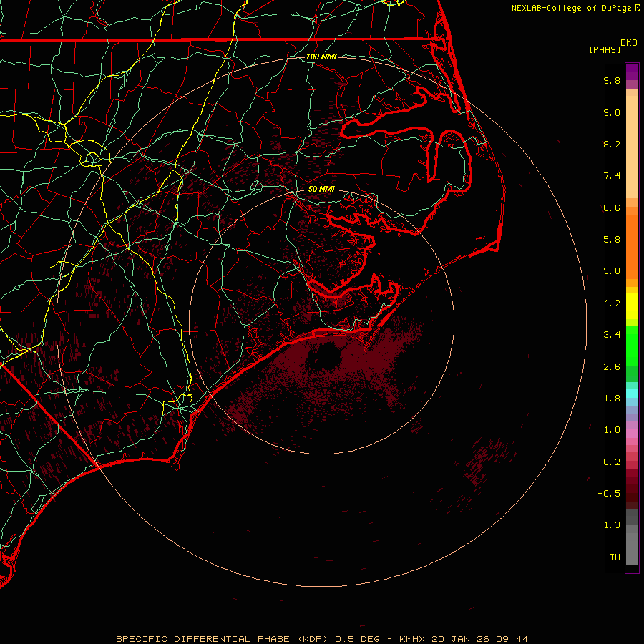Click the 7.4 scale label
The height and width of the screenshot is (644, 644).
(x=612, y=176)
